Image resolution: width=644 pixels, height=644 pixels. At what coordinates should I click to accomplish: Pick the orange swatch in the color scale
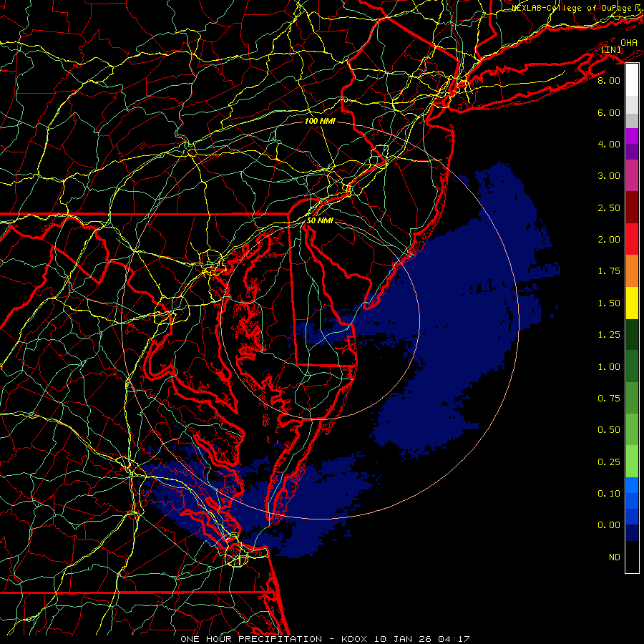point(632,271)
